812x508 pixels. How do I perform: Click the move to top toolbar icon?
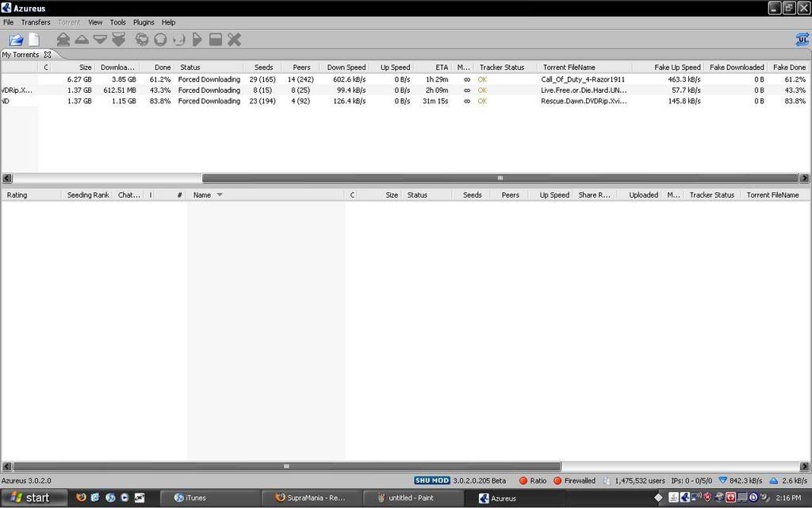point(63,40)
